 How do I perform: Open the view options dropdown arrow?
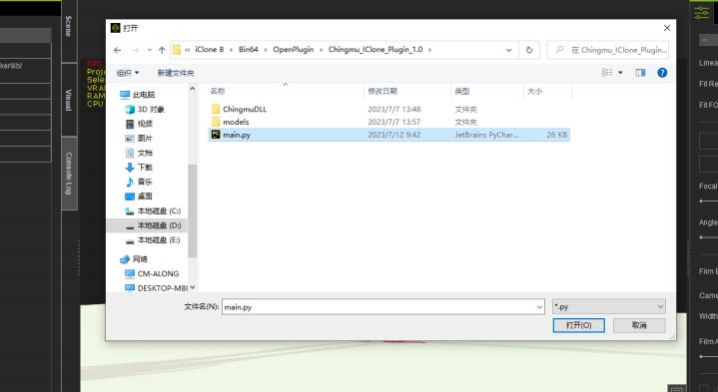tap(620, 72)
